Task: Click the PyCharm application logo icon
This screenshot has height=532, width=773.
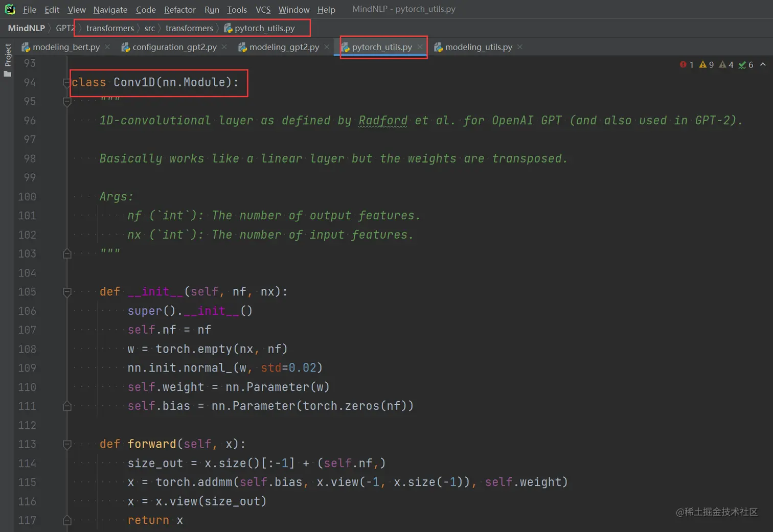Action: click(10, 9)
